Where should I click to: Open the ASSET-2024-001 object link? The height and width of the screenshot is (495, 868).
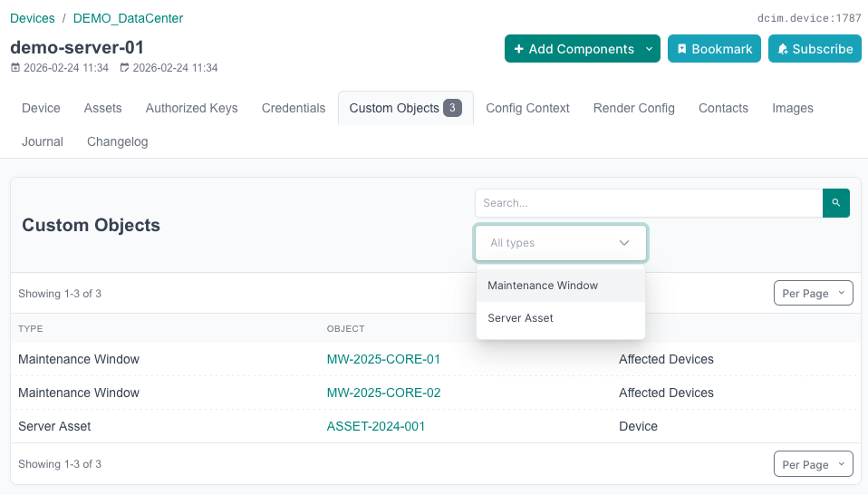pyautogui.click(x=376, y=426)
